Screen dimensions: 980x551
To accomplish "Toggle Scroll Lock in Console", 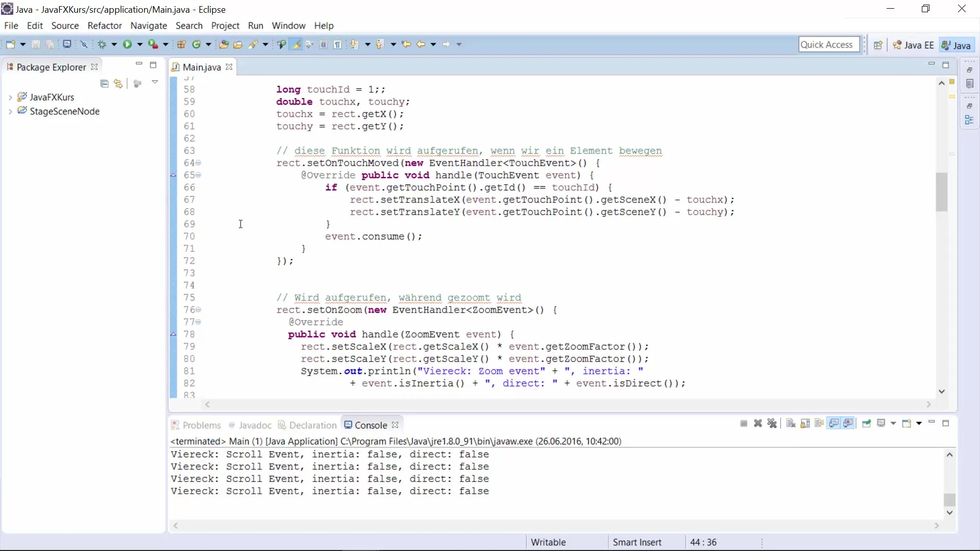I will [x=805, y=423].
